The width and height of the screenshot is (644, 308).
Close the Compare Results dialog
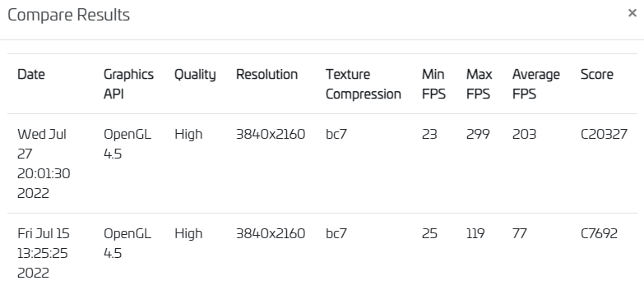click(x=632, y=13)
